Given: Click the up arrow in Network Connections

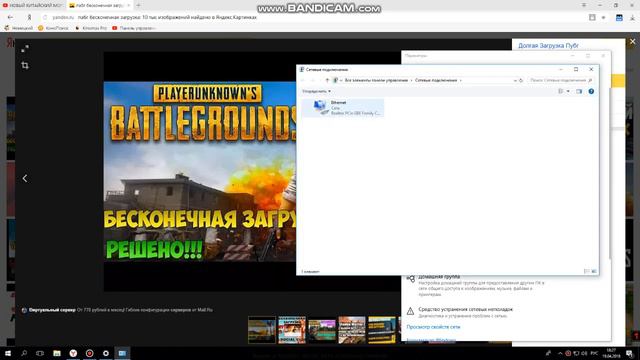Looking at the screenshot, I should (x=327, y=80).
